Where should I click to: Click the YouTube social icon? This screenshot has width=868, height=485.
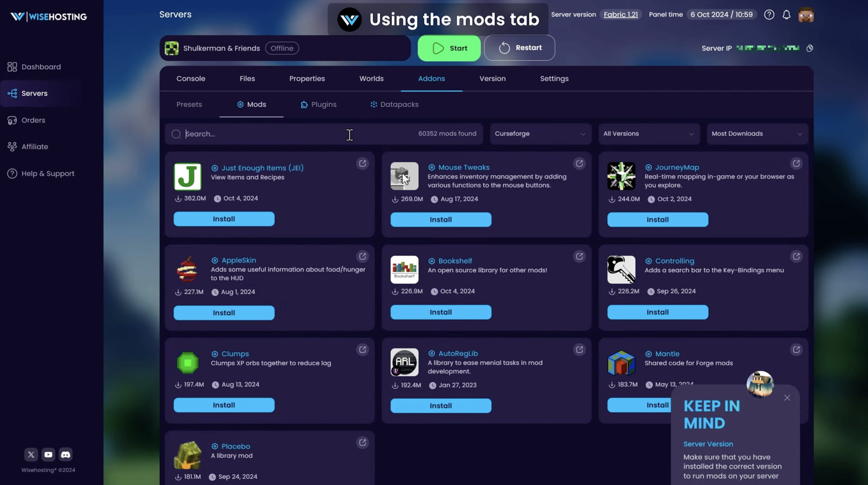pos(48,454)
